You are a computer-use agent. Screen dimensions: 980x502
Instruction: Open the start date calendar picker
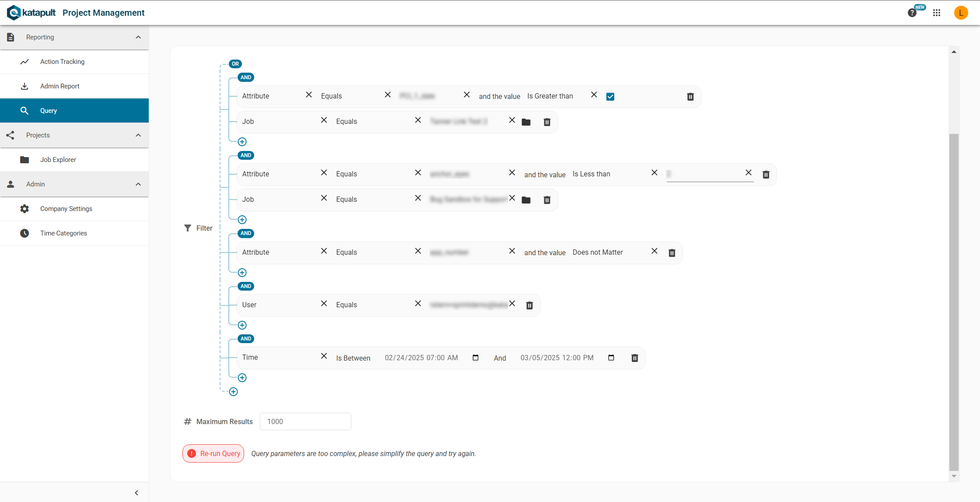[x=476, y=358]
